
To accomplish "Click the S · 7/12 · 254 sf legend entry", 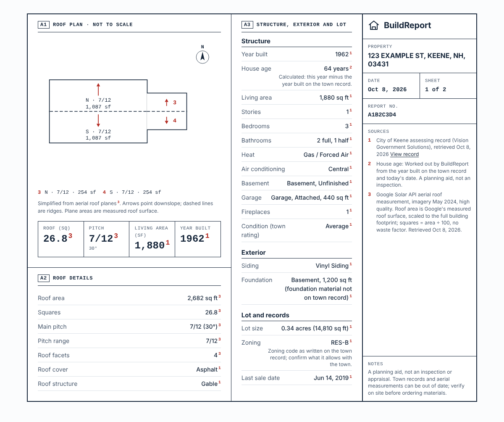I will point(132,192).
